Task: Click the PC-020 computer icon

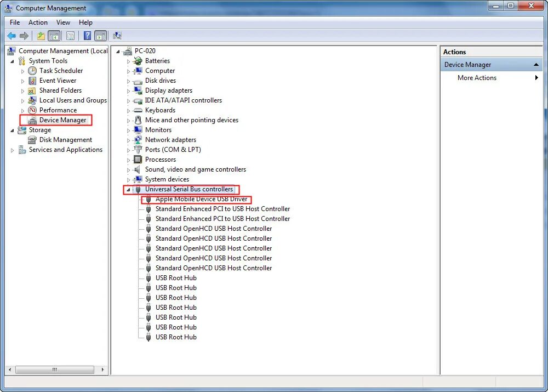Action: point(128,51)
